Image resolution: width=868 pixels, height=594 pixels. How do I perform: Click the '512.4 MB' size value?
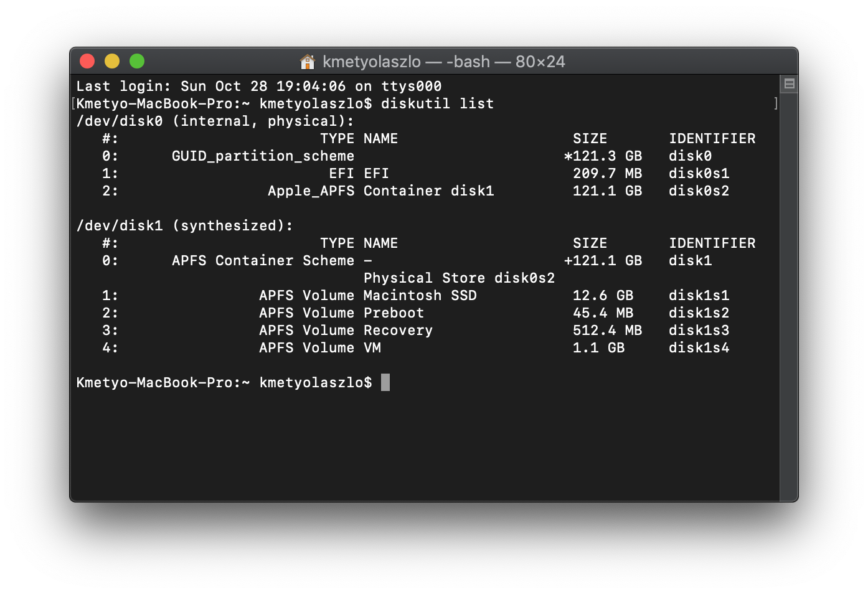[607, 331]
